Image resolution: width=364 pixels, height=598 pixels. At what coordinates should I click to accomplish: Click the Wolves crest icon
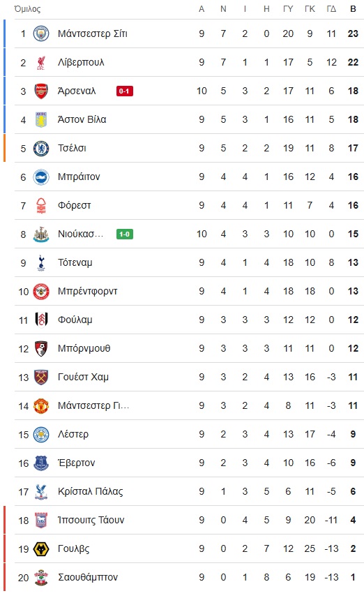(x=41, y=548)
